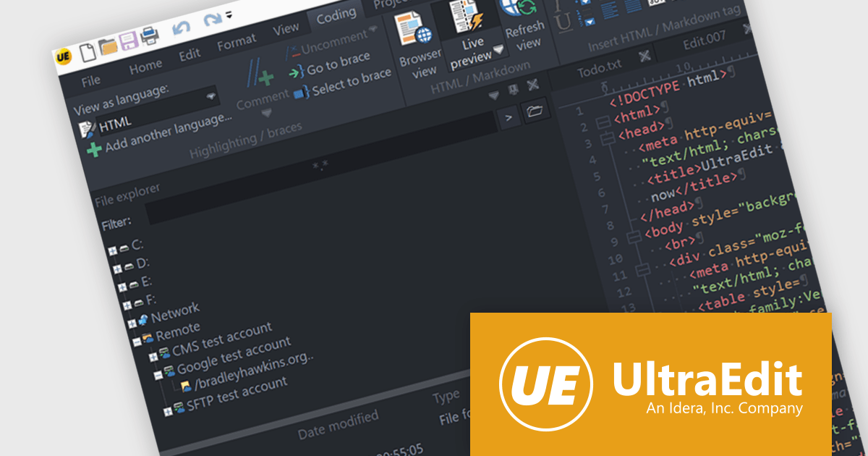
Task: Switch to the Edit ribbon tab
Action: pyautogui.click(x=190, y=55)
